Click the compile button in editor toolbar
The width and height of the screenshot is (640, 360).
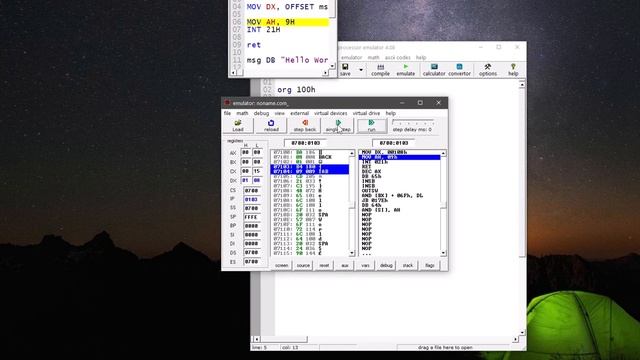tap(380, 70)
